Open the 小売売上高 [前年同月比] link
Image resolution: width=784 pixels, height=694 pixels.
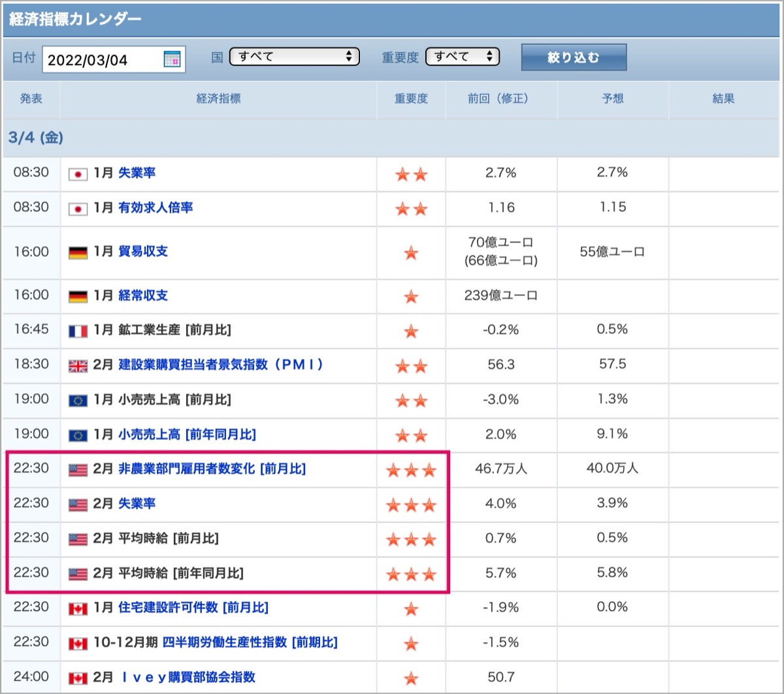tap(187, 435)
